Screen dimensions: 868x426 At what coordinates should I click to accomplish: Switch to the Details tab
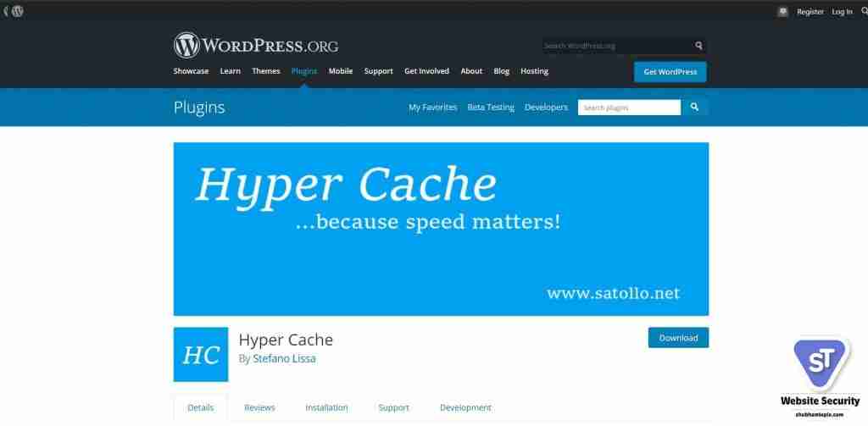(x=200, y=407)
